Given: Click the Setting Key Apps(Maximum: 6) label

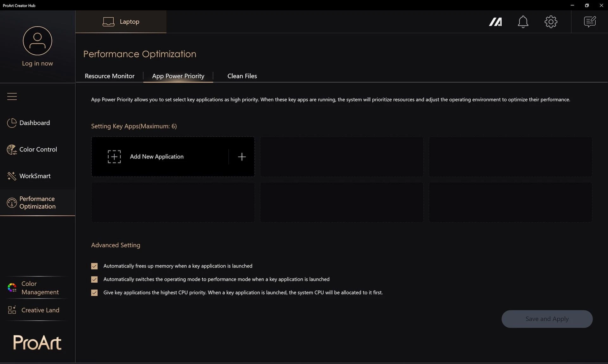Looking at the screenshot, I should (x=134, y=126).
